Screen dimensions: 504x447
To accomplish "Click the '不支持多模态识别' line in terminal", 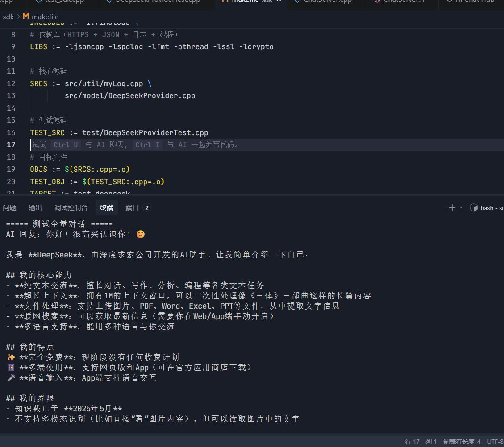I will [153, 419].
